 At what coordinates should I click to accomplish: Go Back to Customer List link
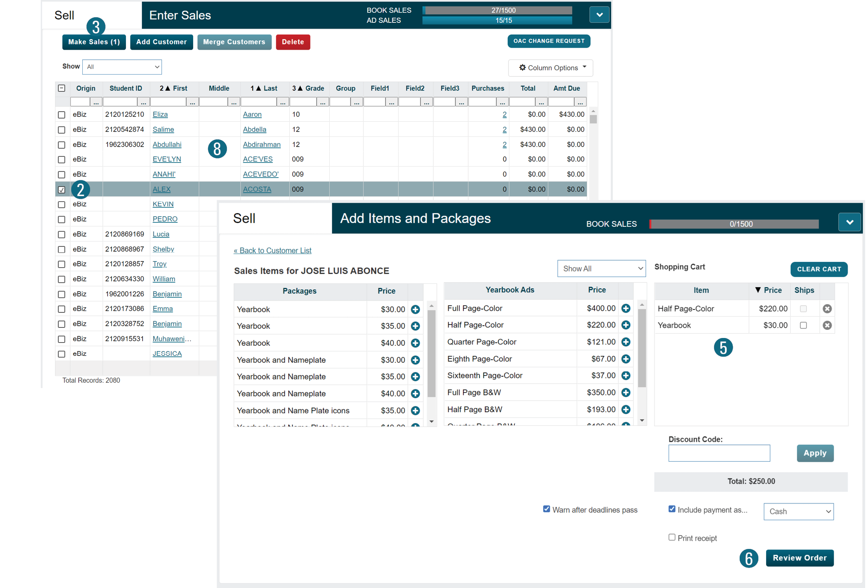272,250
